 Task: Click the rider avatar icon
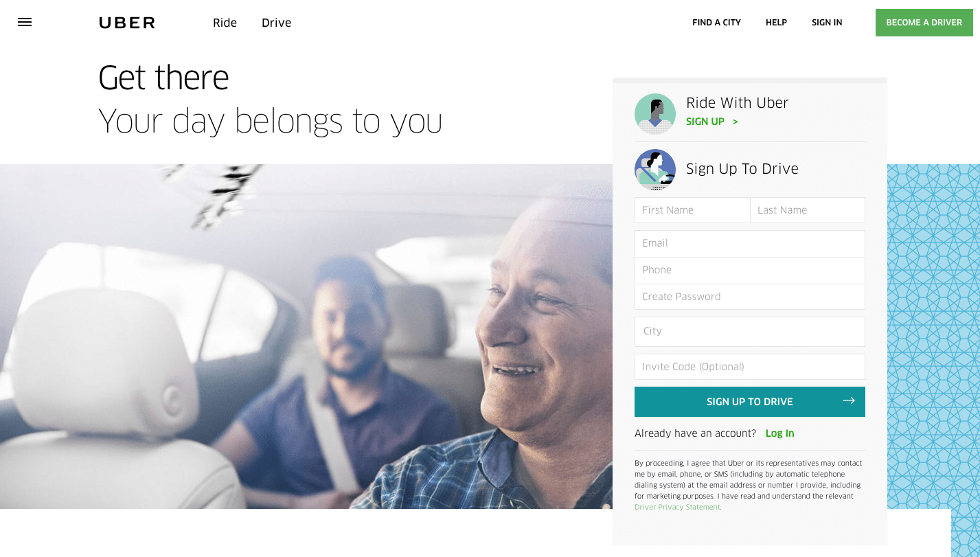[x=655, y=114]
